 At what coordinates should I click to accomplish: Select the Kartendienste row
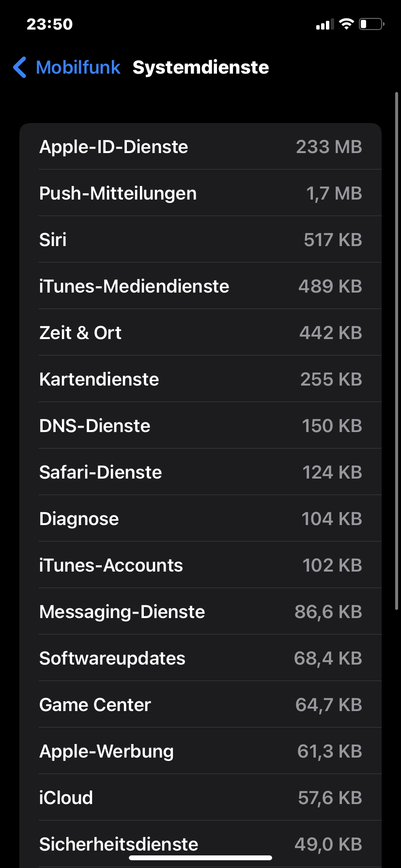point(200,379)
